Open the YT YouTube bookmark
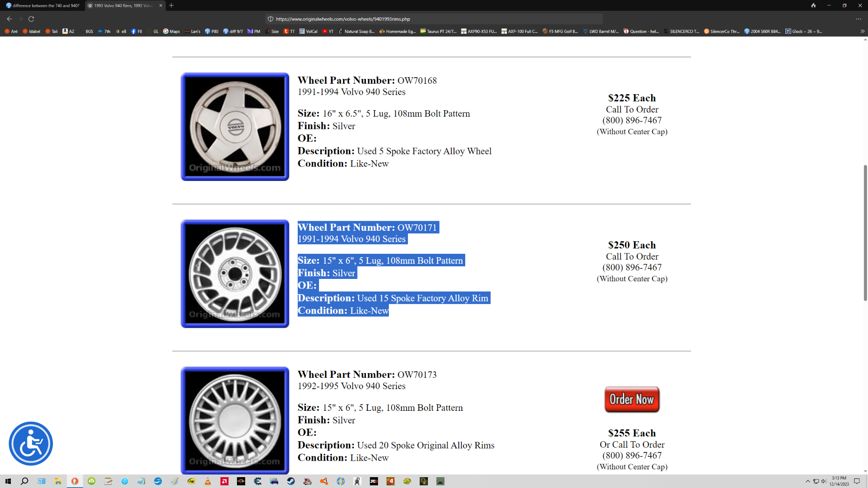Image resolution: width=868 pixels, height=488 pixels. 328,31
